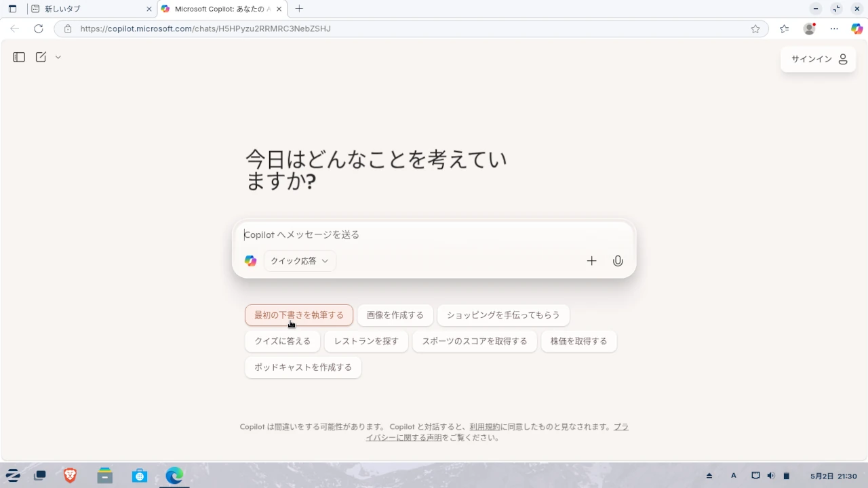
Task: Launch Brave browser from taskbar
Action: pyautogui.click(x=70, y=476)
